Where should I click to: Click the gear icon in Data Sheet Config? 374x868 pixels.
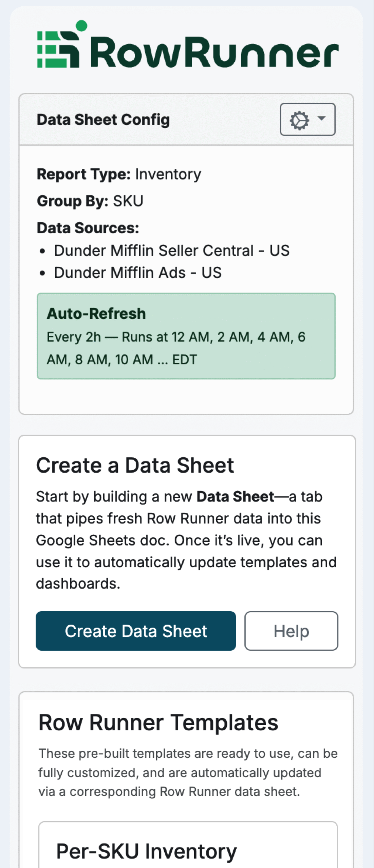299,120
